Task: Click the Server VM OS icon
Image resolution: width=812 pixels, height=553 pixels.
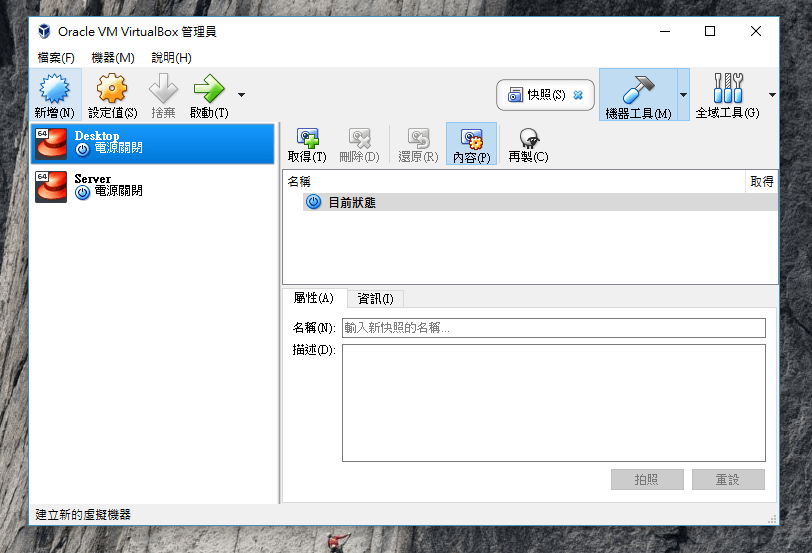Action: click(51, 186)
